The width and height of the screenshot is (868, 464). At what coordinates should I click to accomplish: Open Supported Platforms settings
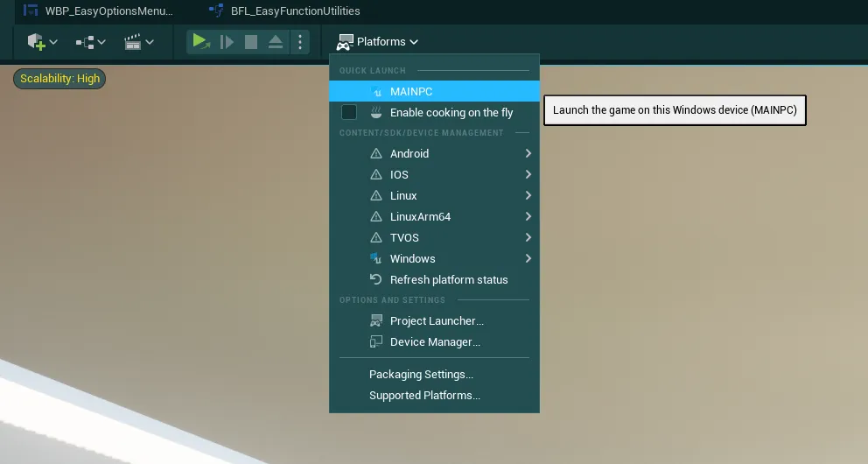pos(434,396)
